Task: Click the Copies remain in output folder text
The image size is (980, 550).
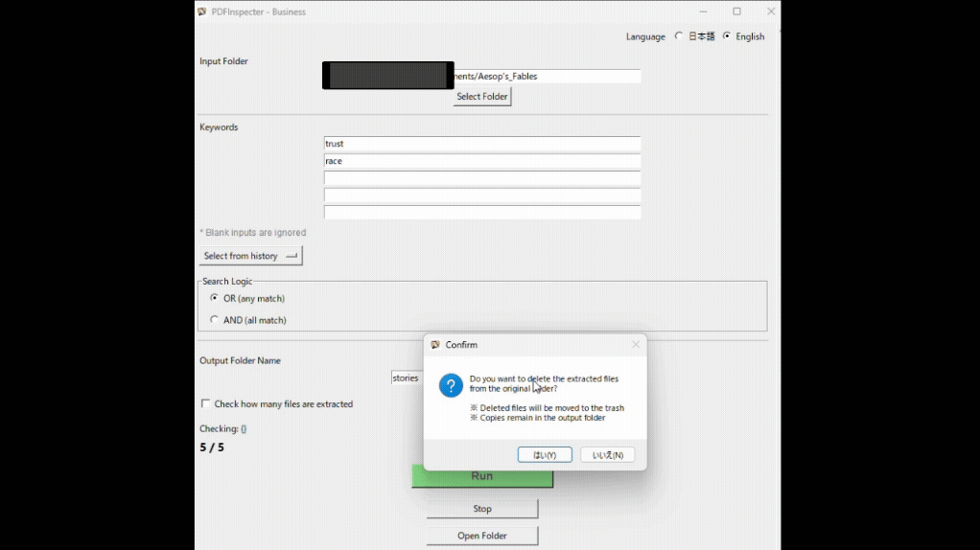Action: coord(538,418)
